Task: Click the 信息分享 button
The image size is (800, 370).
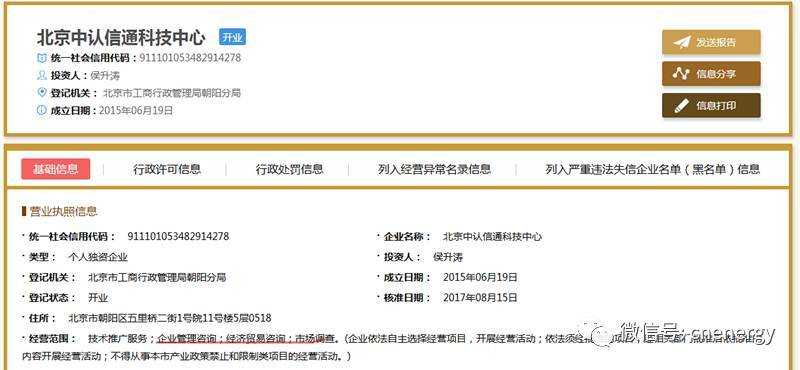Action: [x=711, y=74]
